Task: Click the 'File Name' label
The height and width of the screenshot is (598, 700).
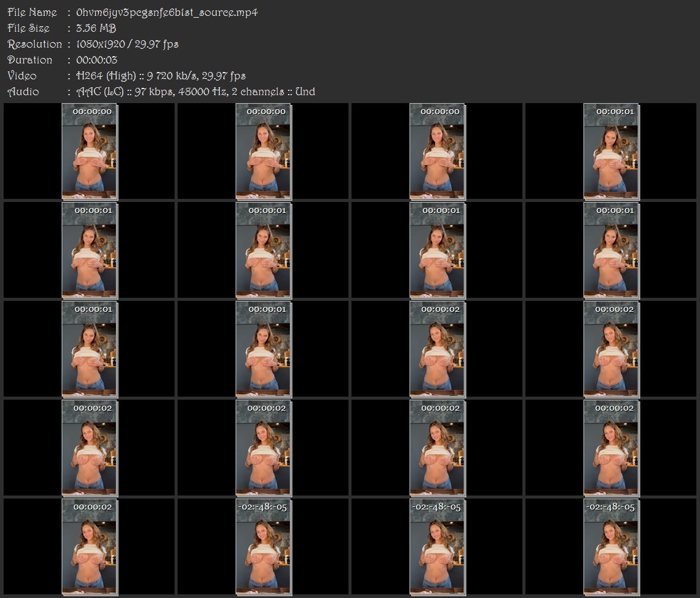Action: 32,12
